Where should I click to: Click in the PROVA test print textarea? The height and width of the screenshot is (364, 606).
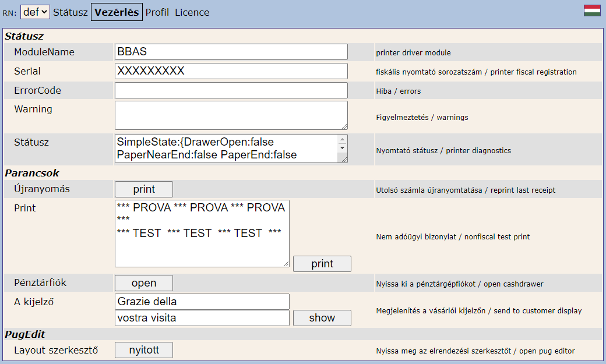(x=202, y=233)
